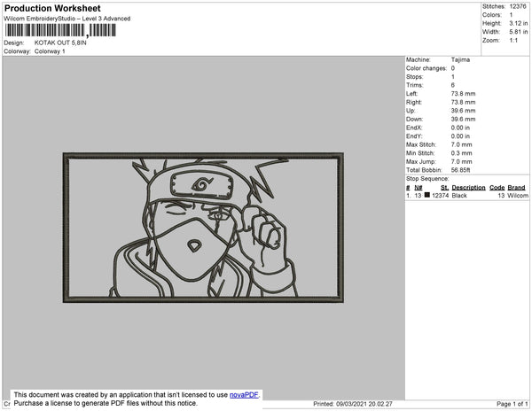Select the Right value 73.8 mm
The image size is (532, 411).
[x=463, y=102]
